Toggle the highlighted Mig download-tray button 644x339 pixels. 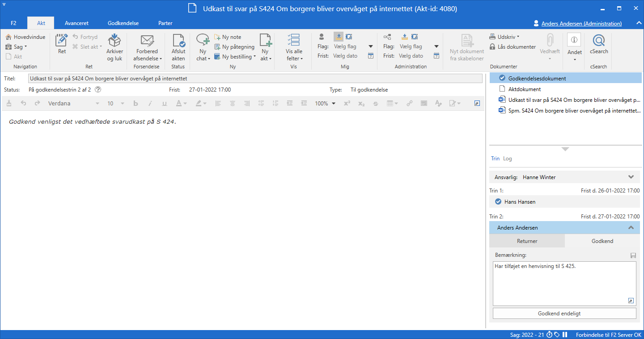(x=338, y=37)
